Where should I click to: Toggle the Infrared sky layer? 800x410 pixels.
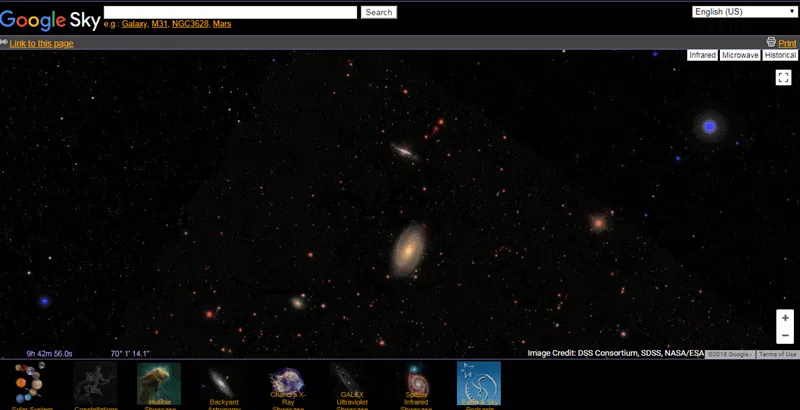702,56
